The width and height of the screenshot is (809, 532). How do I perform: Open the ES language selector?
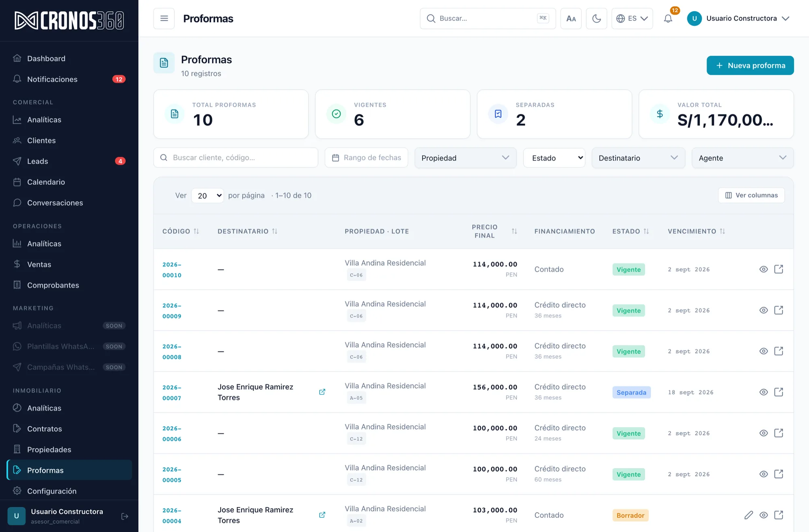tap(632, 19)
